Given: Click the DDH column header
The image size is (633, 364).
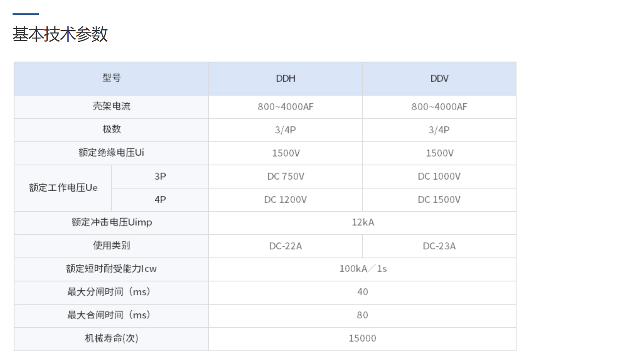Looking at the screenshot, I should [x=285, y=79].
